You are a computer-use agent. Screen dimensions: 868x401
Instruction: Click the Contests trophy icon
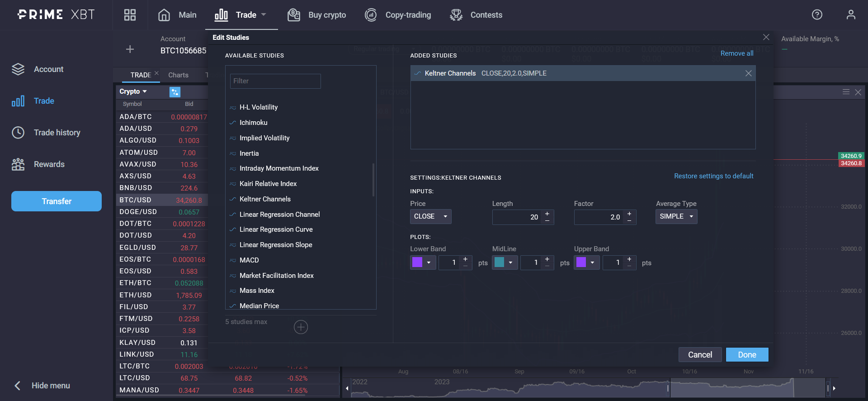[456, 15]
